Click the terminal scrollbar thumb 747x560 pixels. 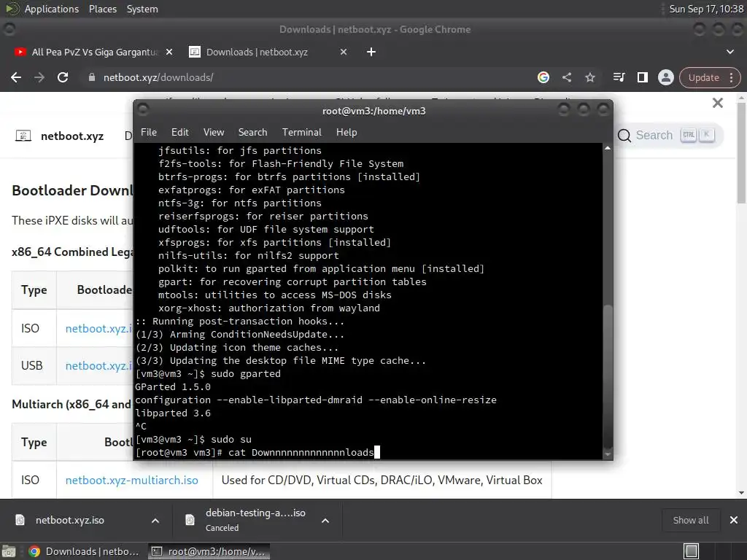(608, 376)
